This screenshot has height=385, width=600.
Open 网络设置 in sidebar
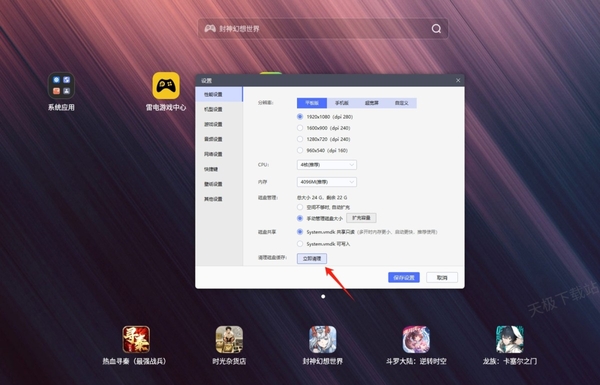pyautogui.click(x=219, y=154)
